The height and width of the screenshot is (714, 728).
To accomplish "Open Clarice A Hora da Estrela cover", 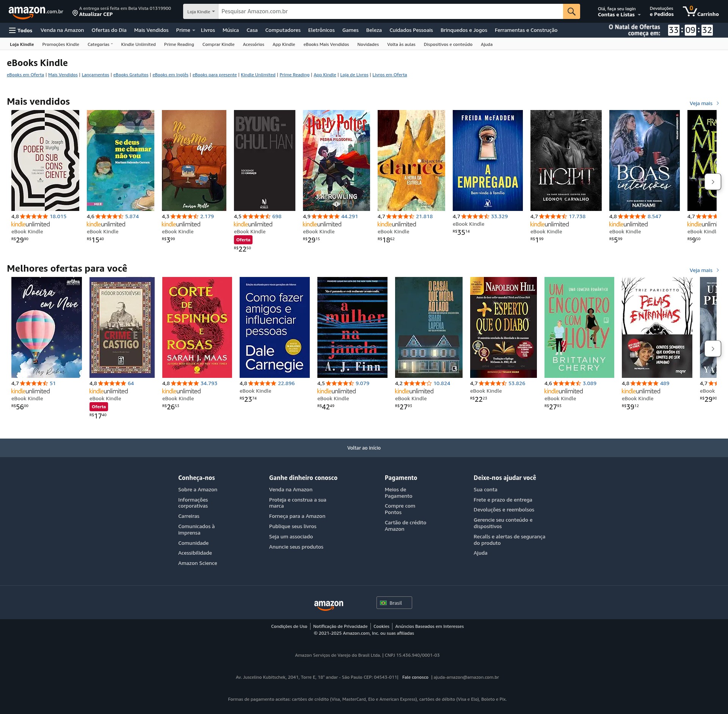I will point(411,160).
